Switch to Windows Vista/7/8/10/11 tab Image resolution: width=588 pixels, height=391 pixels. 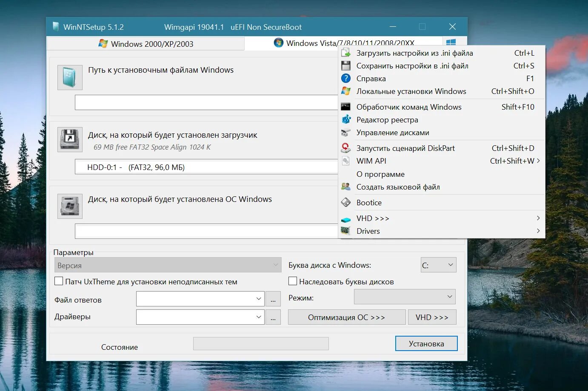[x=344, y=42]
